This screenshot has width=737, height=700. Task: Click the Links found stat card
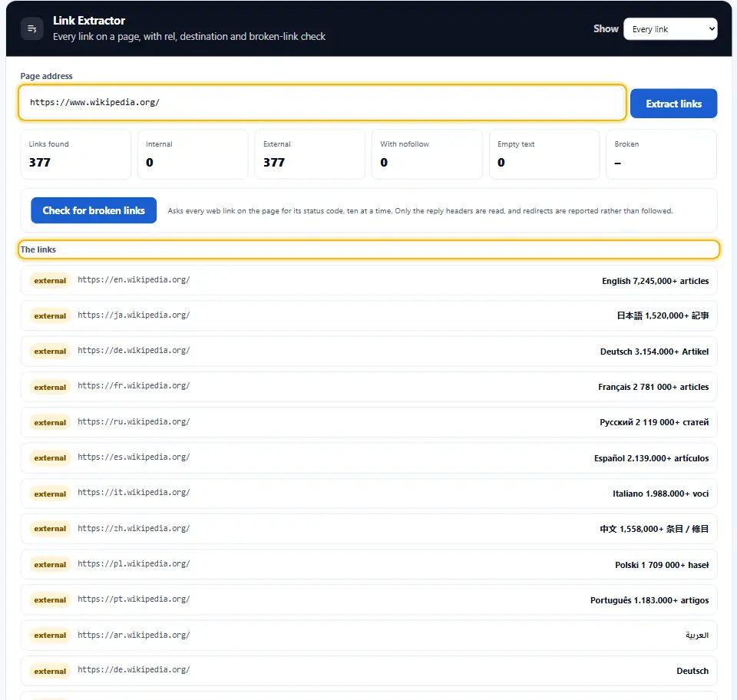(x=76, y=154)
